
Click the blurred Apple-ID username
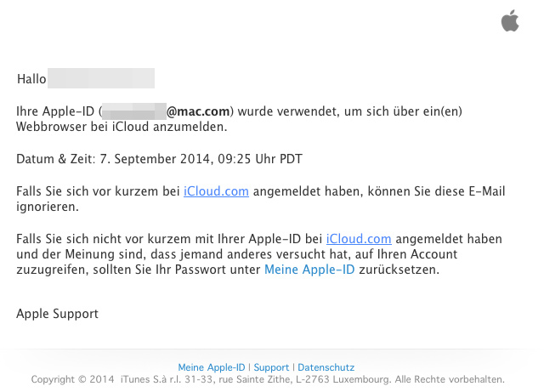pyautogui.click(x=134, y=111)
